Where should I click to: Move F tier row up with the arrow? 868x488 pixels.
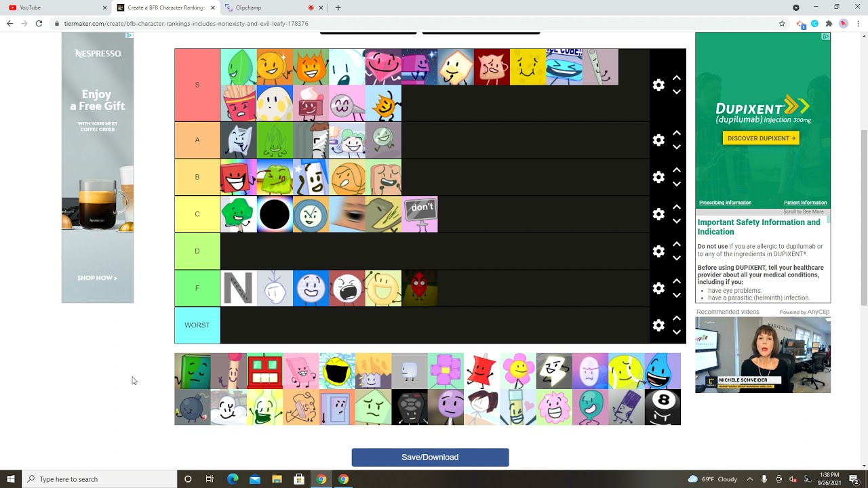coord(676,281)
